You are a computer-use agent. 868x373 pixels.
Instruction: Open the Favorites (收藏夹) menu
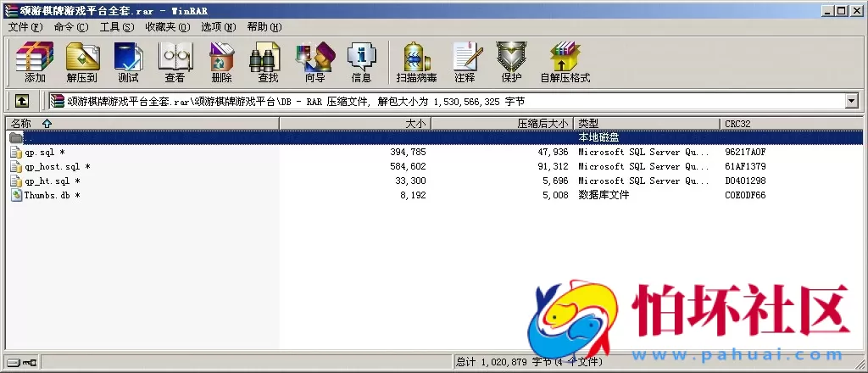[168, 27]
